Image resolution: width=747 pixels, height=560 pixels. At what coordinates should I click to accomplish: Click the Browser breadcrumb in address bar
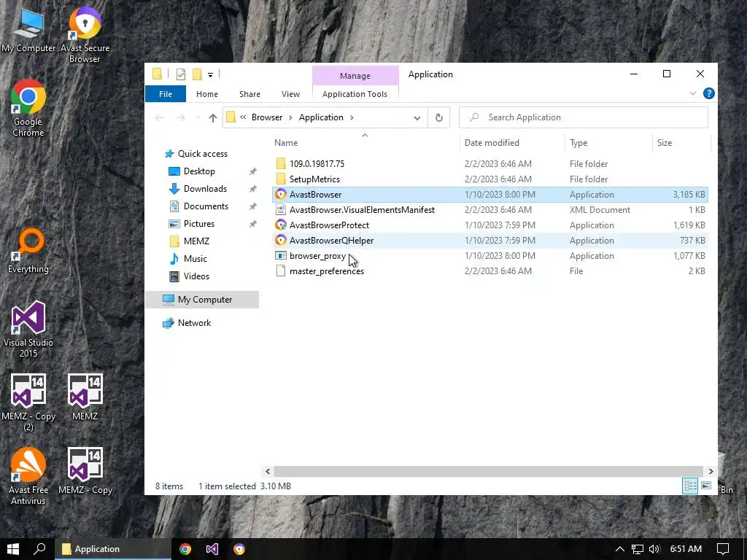[267, 117]
